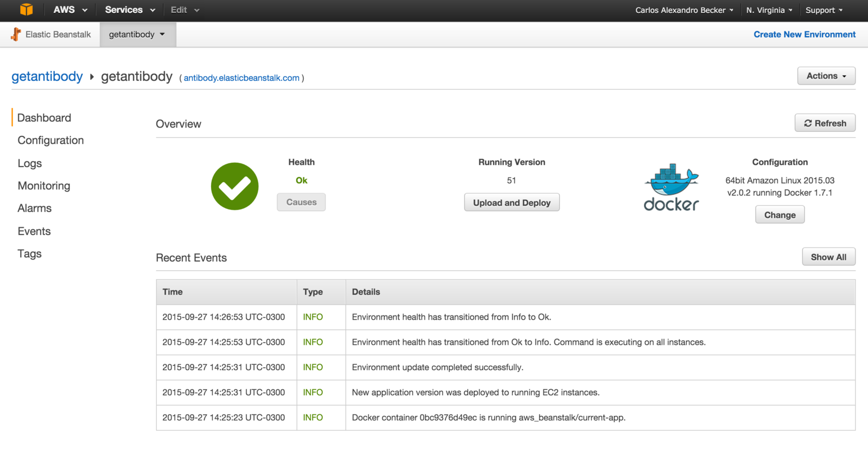Click 'Environment update completed successfully' event
The height and width of the screenshot is (449, 868).
[x=438, y=368]
